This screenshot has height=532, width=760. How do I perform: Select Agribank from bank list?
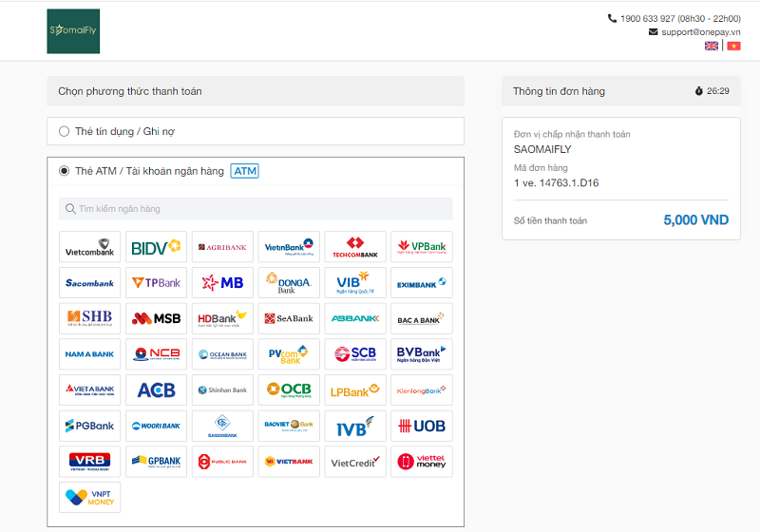222,247
